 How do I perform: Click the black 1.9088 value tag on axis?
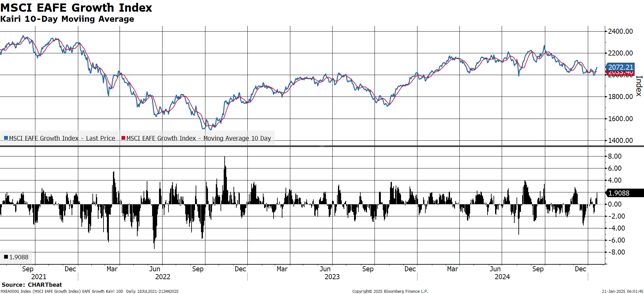[625, 193]
